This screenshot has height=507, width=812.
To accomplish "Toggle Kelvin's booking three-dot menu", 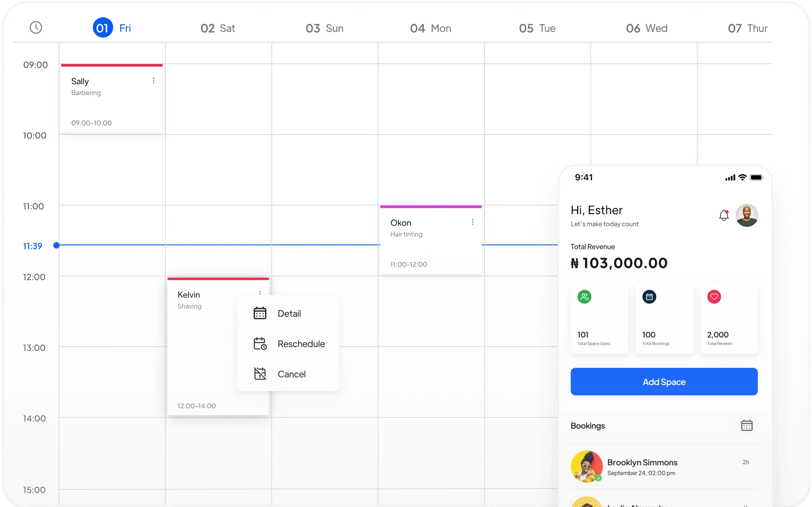I will click(x=260, y=293).
